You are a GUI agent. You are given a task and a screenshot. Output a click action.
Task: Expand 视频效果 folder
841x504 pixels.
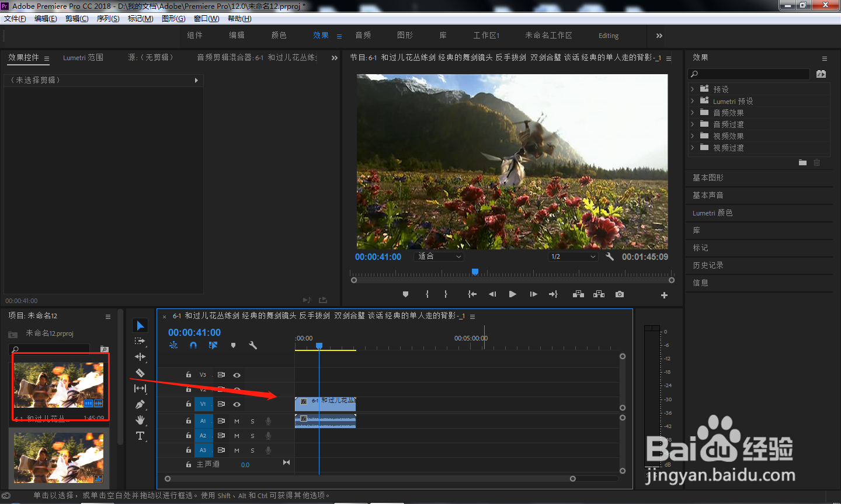[693, 136]
